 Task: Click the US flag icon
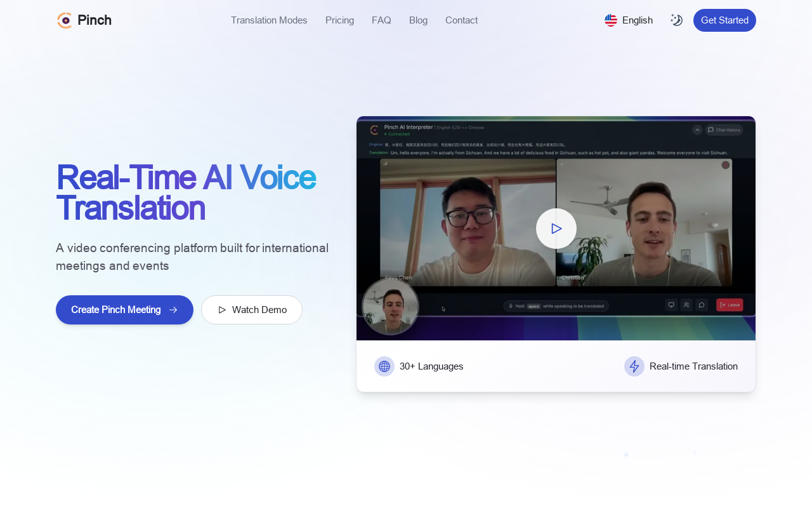pos(611,20)
